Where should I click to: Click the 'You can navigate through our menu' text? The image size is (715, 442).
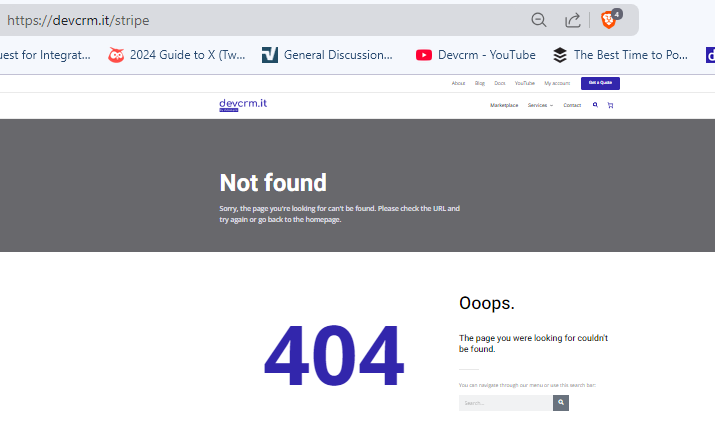click(x=527, y=385)
